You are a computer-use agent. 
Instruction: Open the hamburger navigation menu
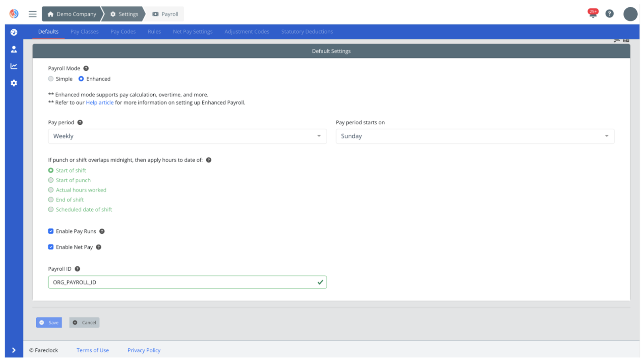[32, 14]
